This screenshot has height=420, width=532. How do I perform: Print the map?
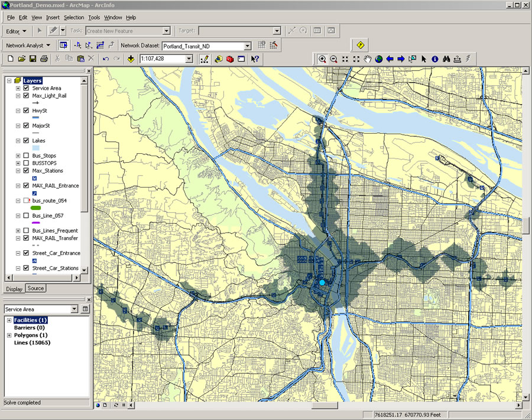point(44,59)
